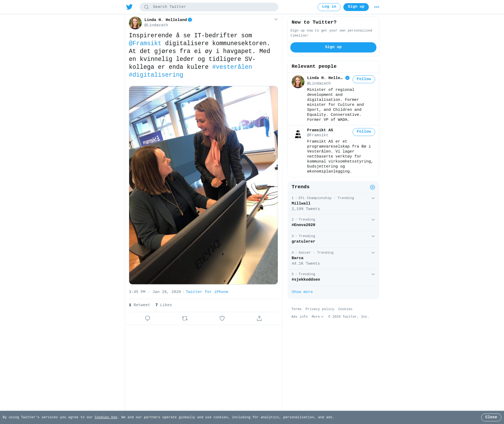This screenshot has height=424, width=504.
Task: Click the retweet arrows icon
Action: 185,318
